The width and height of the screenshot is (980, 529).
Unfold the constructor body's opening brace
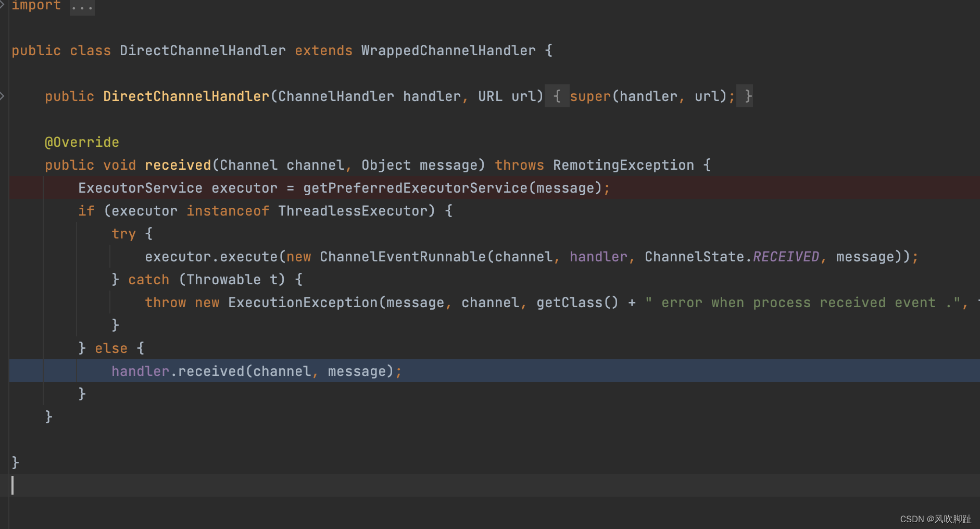[x=557, y=96]
